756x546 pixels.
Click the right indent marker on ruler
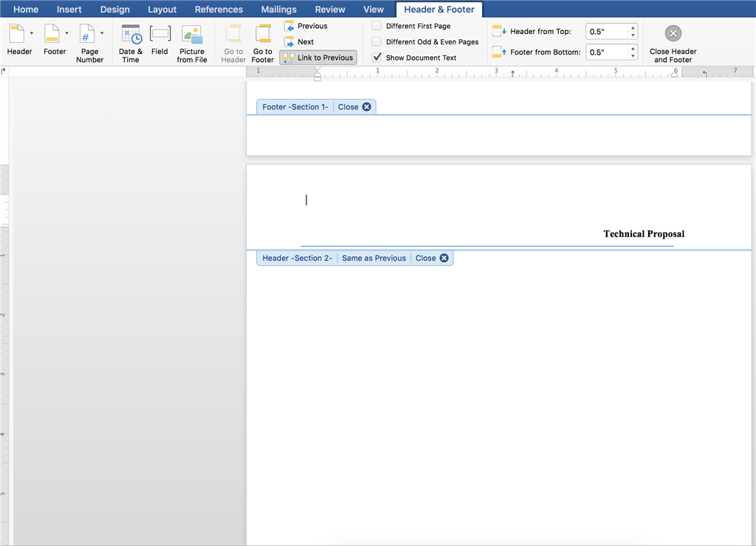click(x=675, y=75)
